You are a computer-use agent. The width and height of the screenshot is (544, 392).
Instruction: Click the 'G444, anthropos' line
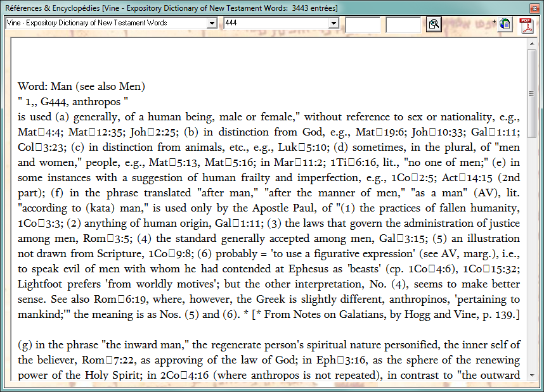point(73,101)
